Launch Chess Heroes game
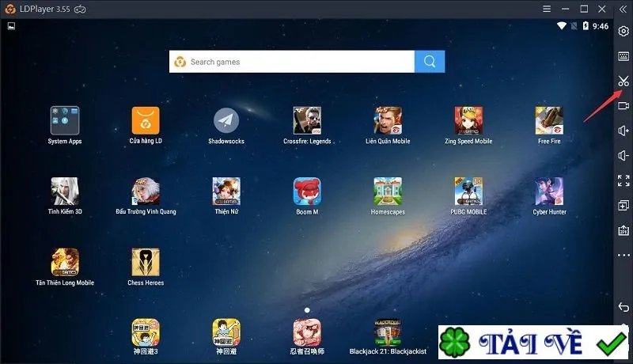 point(146,262)
